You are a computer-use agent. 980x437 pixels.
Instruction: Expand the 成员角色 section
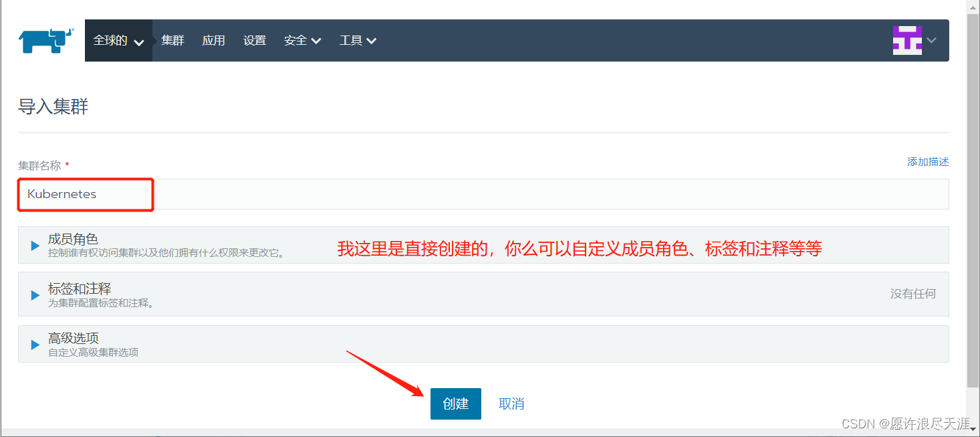click(483, 245)
